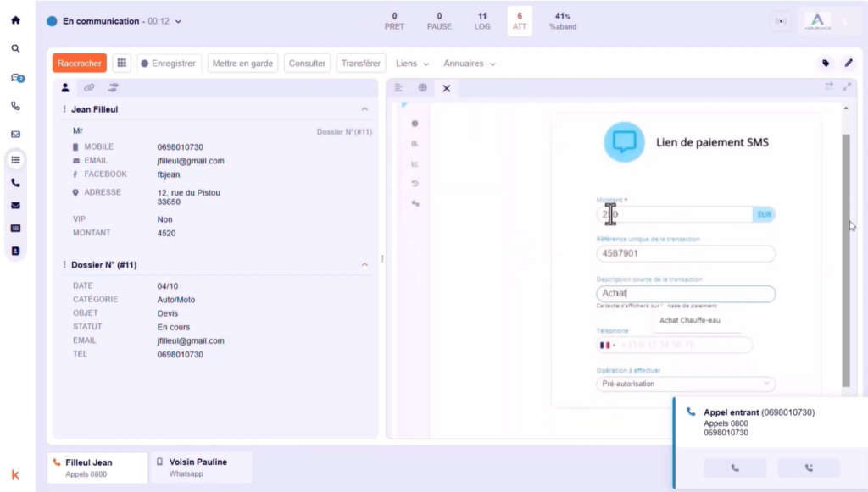Click the pencil edit icon

[x=849, y=64]
